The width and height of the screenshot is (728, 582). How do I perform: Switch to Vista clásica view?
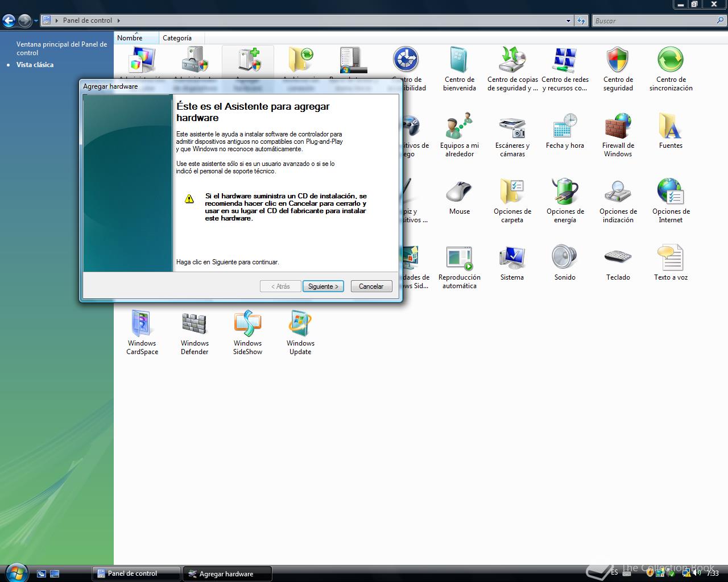tap(35, 65)
